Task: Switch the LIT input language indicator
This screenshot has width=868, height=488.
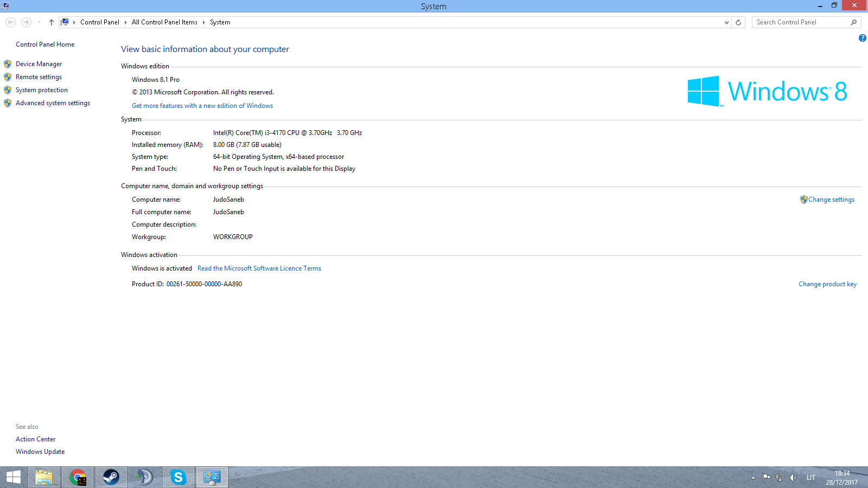Action: click(x=811, y=478)
